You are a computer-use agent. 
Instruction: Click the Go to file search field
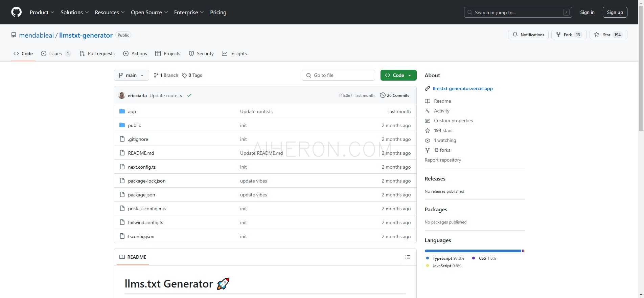click(338, 75)
